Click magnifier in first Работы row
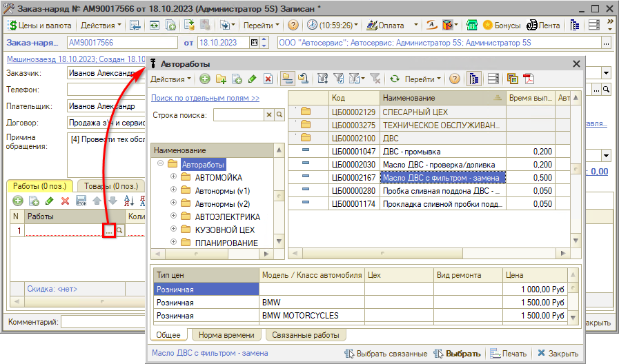This screenshot has width=619, height=364. (x=119, y=230)
